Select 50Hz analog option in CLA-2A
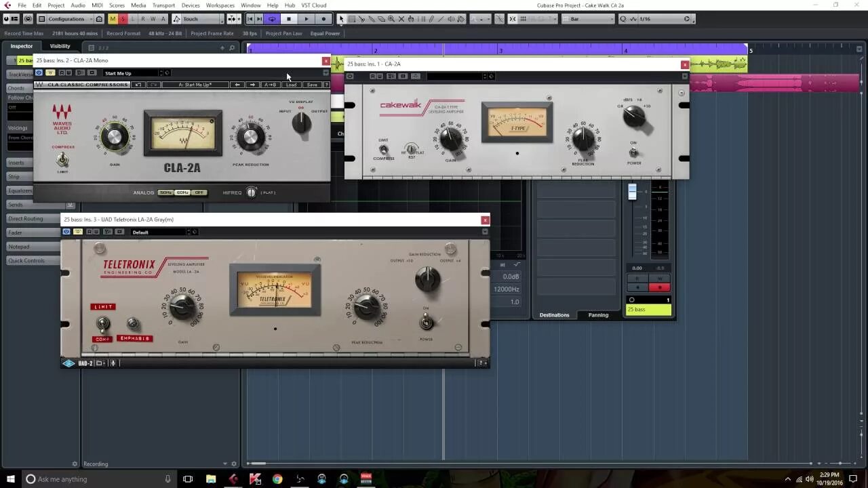The height and width of the screenshot is (488, 868). pos(165,192)
